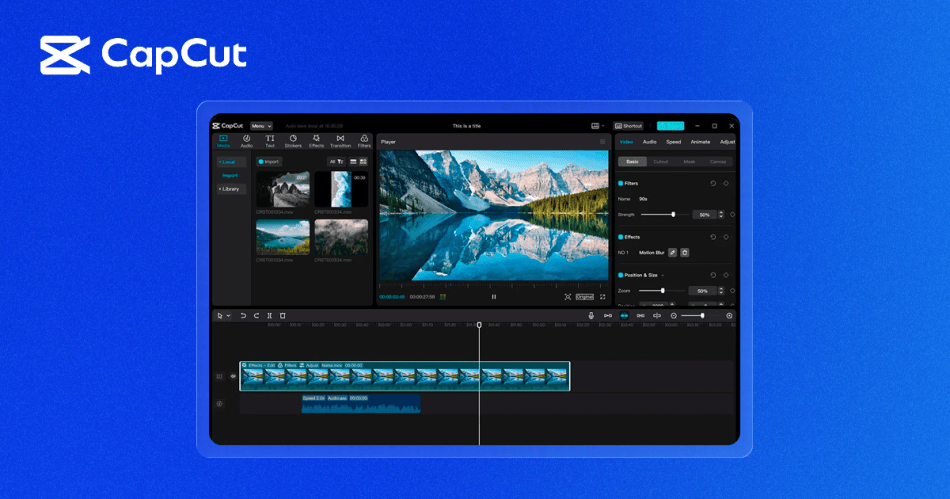Reset the Position & Size section

[x=713, y=275]
